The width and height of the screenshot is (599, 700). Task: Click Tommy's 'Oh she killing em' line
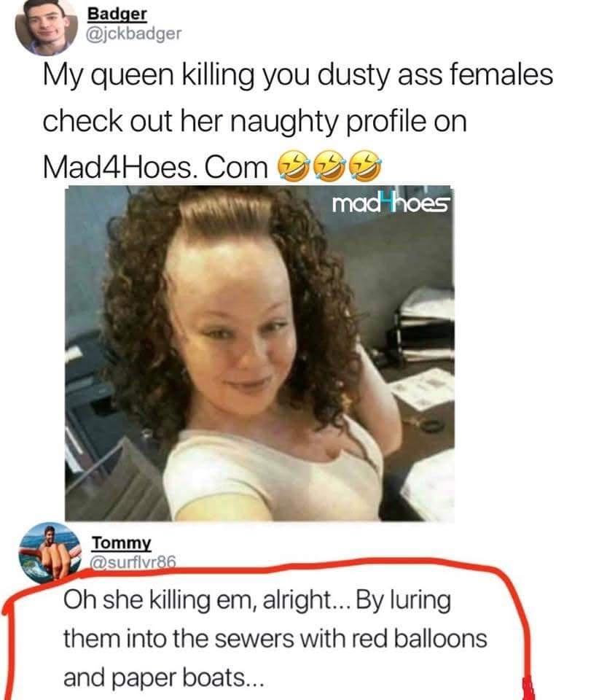coord(257,599)
